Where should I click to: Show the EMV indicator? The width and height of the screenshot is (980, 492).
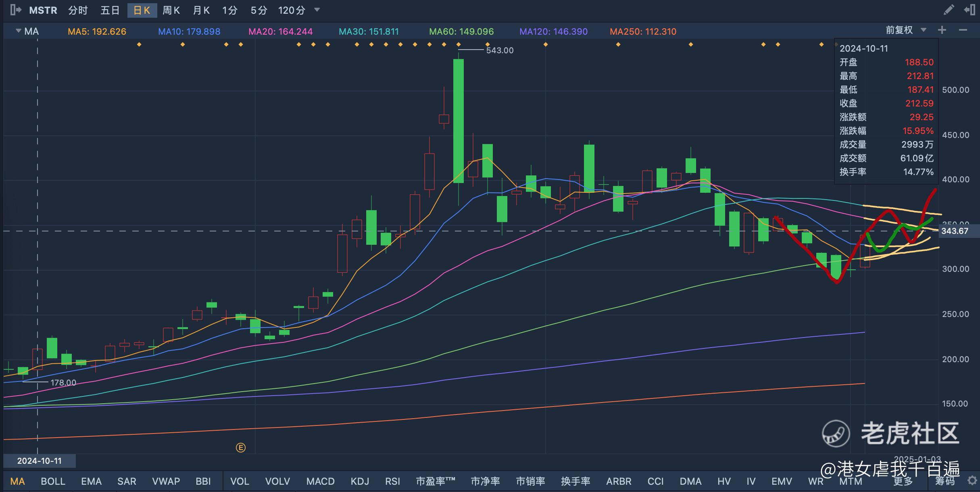pyautogui.click(x=782, y=481)
